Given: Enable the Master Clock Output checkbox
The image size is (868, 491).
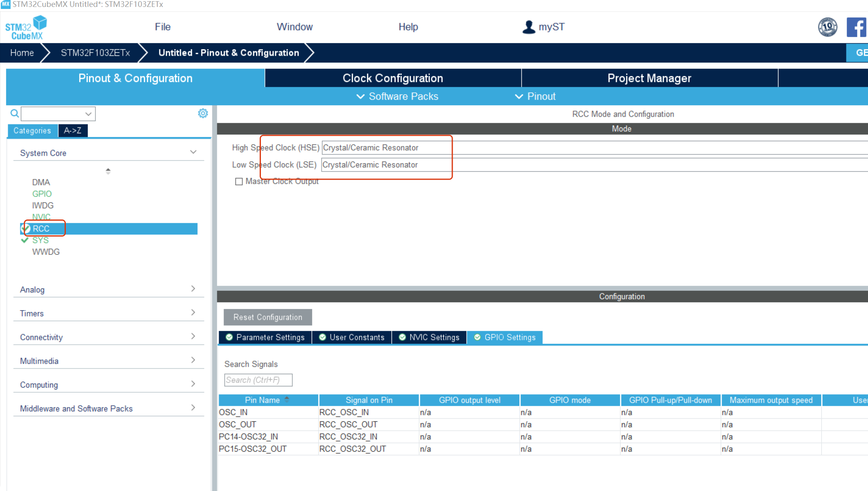Looking at the screenshot, I should click(x=239, y=181).
